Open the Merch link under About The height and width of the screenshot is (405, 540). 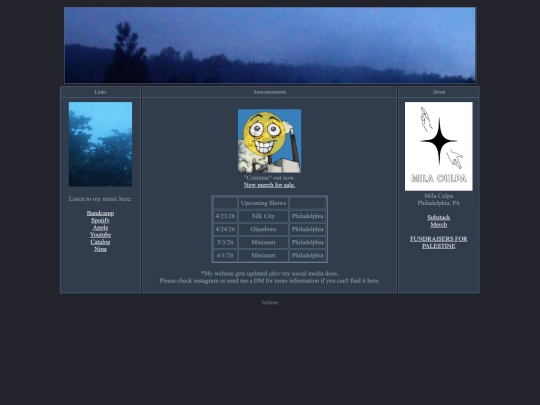coord(438,225)
